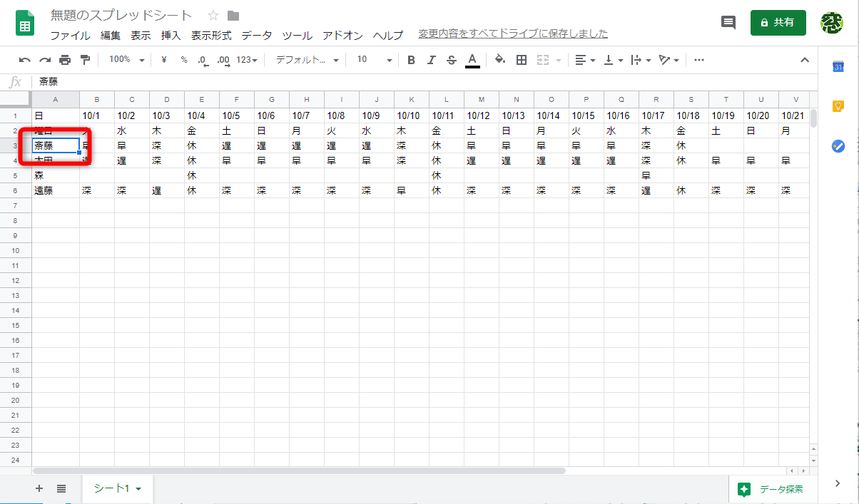Open the font size dropdown
The width and height of the screenshot is (859, 504).
[372, 60]
